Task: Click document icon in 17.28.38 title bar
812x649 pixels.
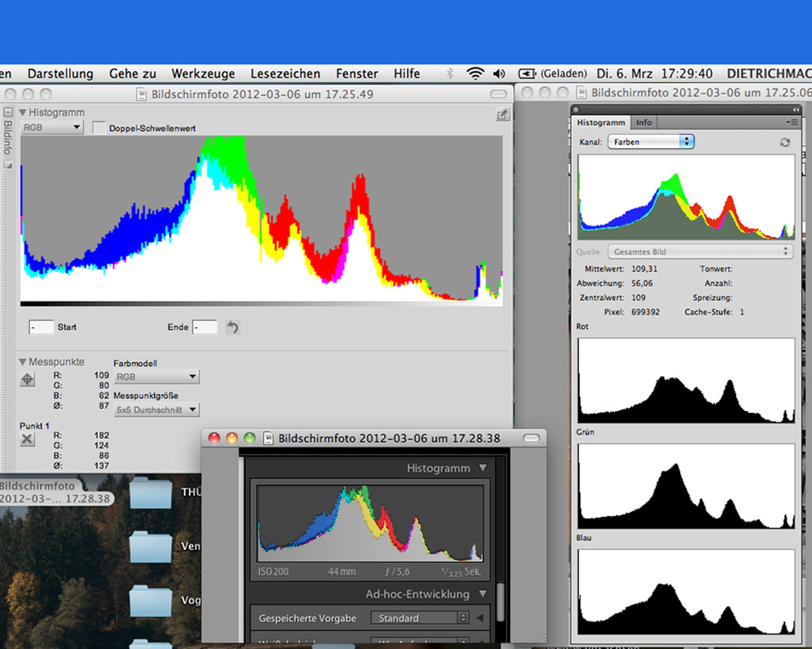Action: (268, 438)
